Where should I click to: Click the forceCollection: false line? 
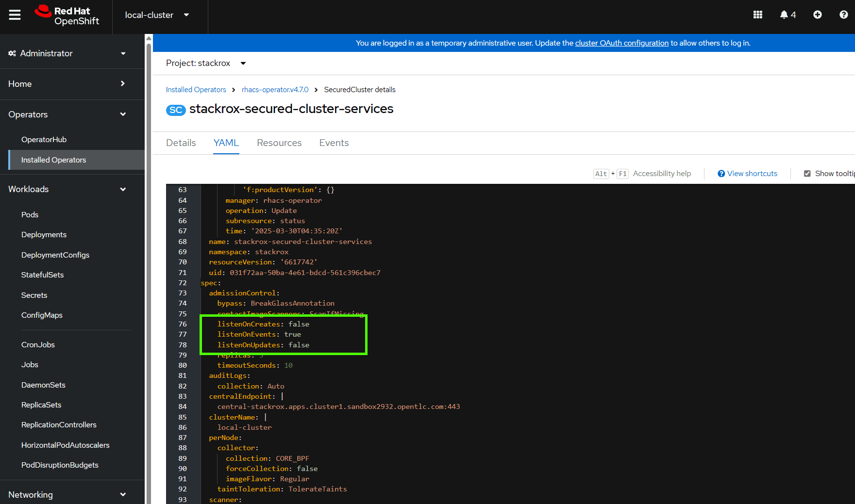click(x=271, y=469)
